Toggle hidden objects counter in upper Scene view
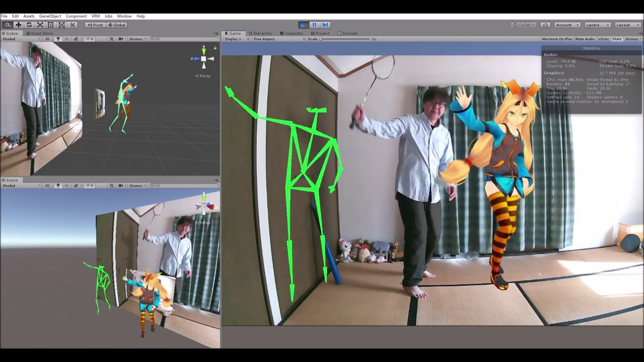This screenshot has height=362, width=644. (x=90, y=39)
